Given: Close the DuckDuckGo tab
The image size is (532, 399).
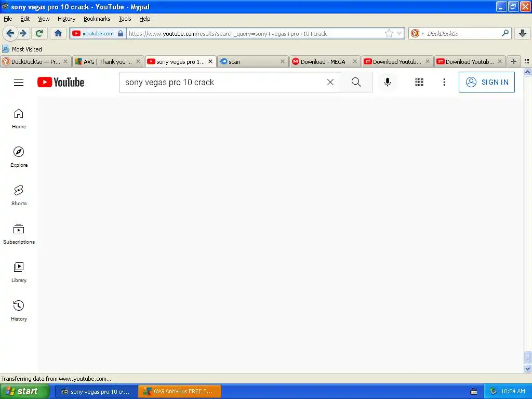Looking at the screenshot, I should [x=65, y=61].
